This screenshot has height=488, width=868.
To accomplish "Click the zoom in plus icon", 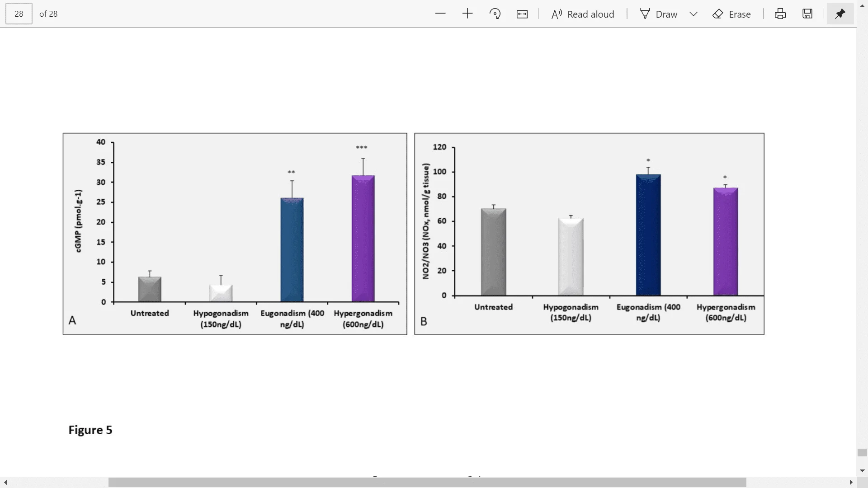I will (467, 14).
